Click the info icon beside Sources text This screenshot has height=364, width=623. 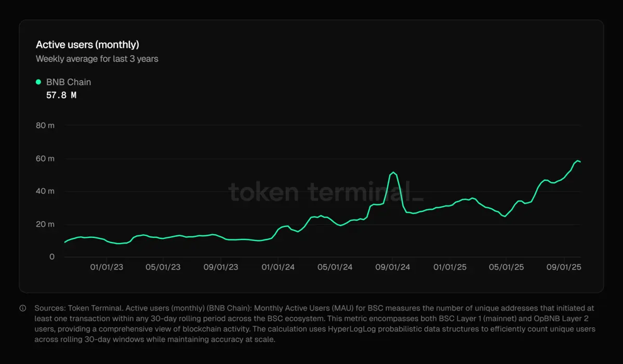pyautogui.click(x=23, y=308)
